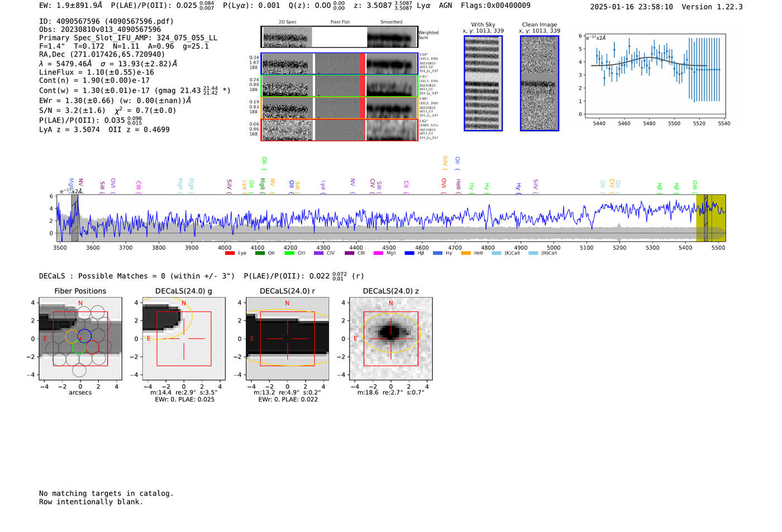Click the green fiber circle in Fiber Positions
Viewport: 782px width, 532px height.
pos(78,347)
